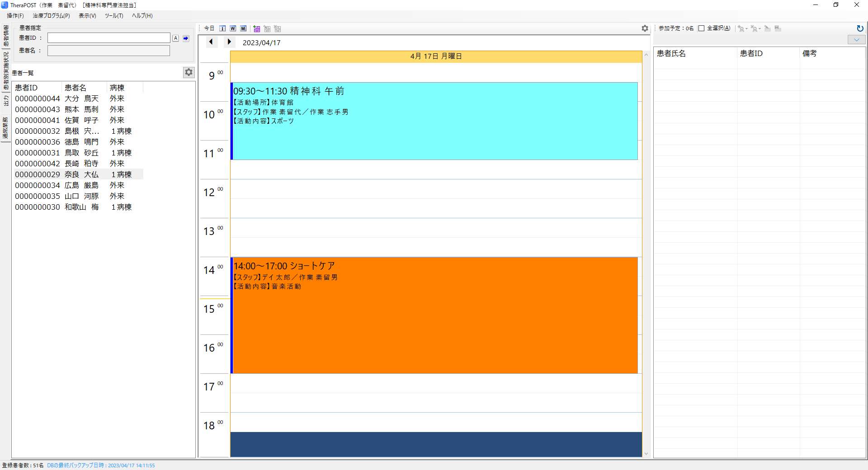
Task: Toggle the 全選択(A) checkbox
Action: point(701,28)
